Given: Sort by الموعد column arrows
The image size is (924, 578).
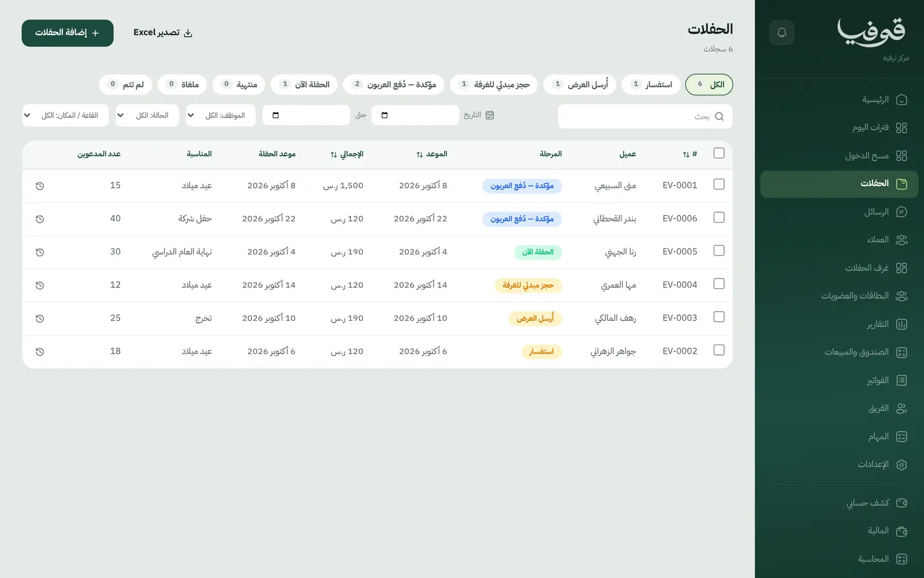Looking at the screenshot, I should click(x=419, y=154).
